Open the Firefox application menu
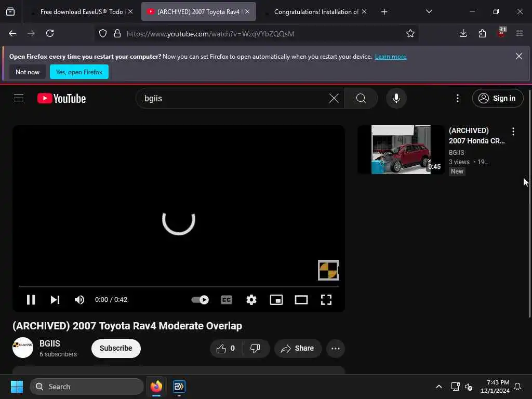Screen dimensions: 532x399 coord(520,33)
